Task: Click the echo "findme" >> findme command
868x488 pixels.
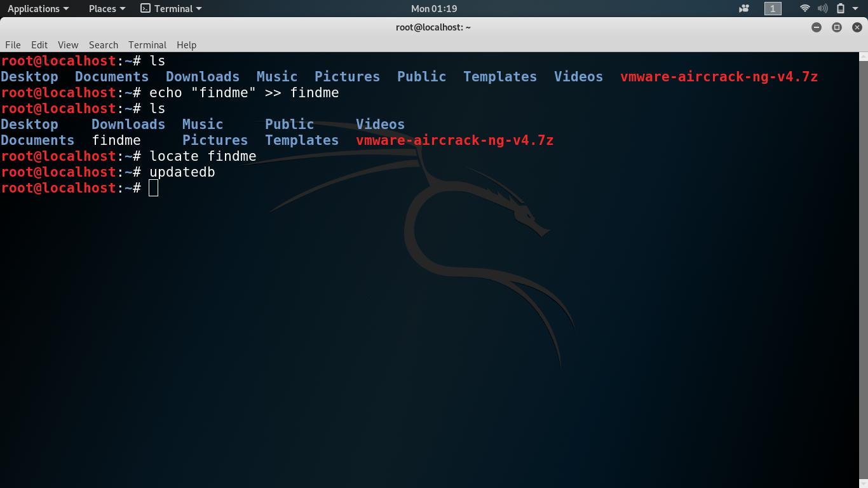Action: coord(244,93)
